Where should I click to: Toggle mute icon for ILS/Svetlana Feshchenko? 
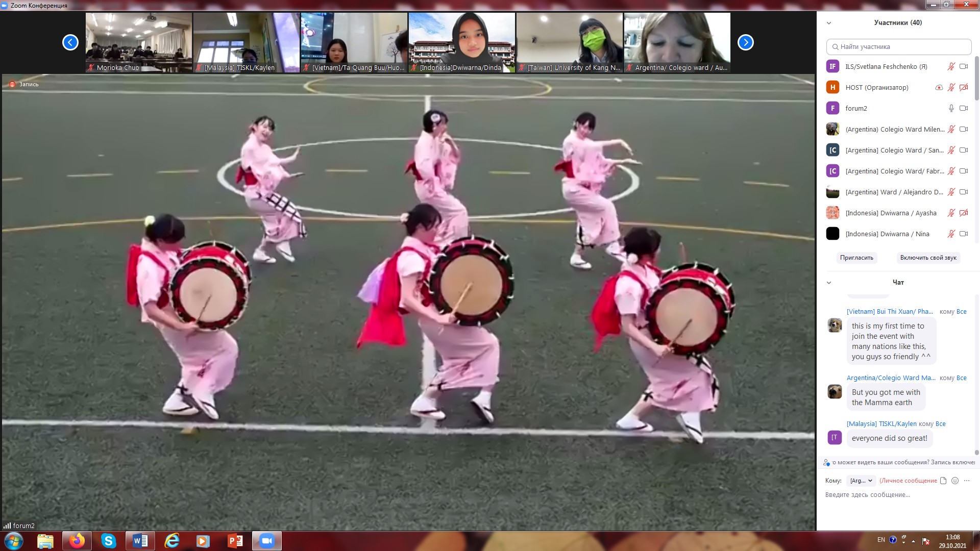pos(951,66)
